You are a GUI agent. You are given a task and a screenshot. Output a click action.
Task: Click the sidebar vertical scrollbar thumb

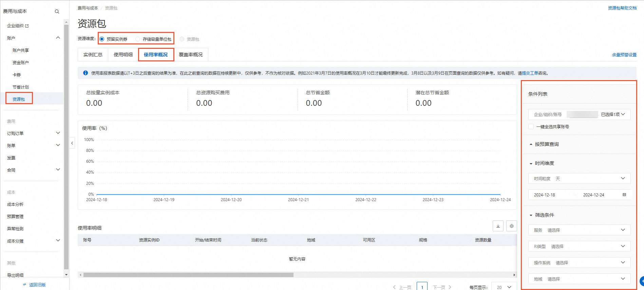coord(66,147)
